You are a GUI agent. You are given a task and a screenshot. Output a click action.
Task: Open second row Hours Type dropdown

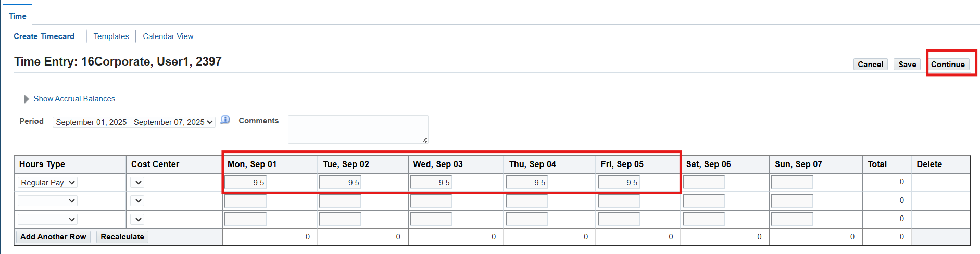point(47,201)
